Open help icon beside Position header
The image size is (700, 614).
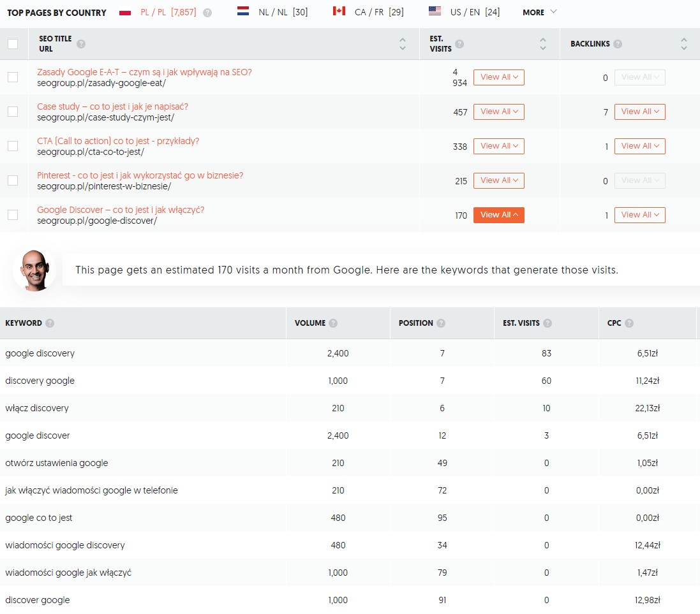[x=441, y=323]
